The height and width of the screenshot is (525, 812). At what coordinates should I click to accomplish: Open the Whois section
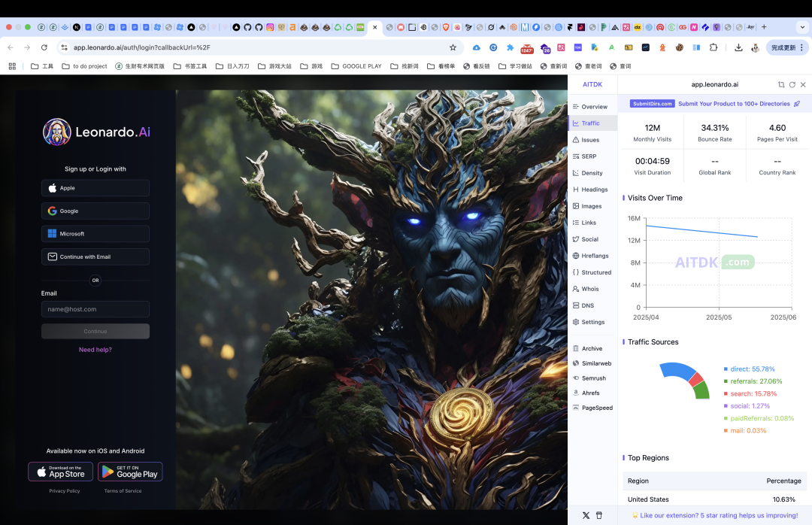tap(593, 289)
